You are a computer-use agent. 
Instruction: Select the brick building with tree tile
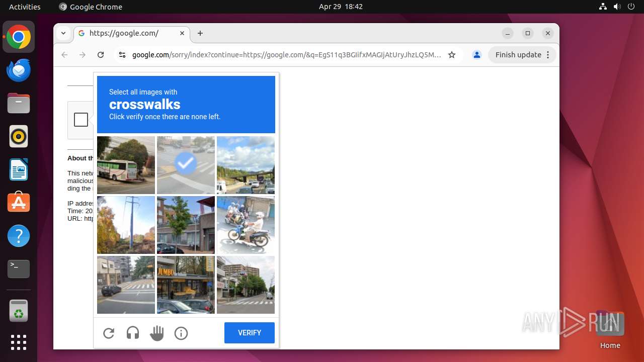point(186,225)
